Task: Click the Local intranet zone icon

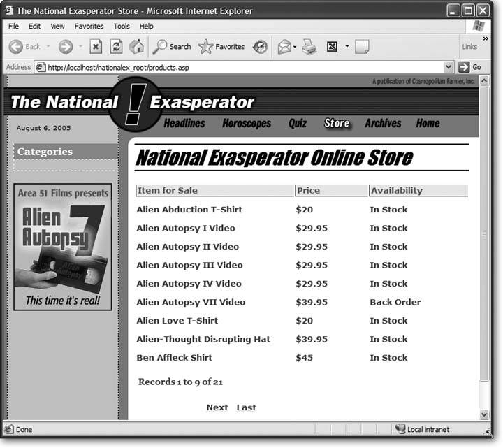Action: coord(400,428)
